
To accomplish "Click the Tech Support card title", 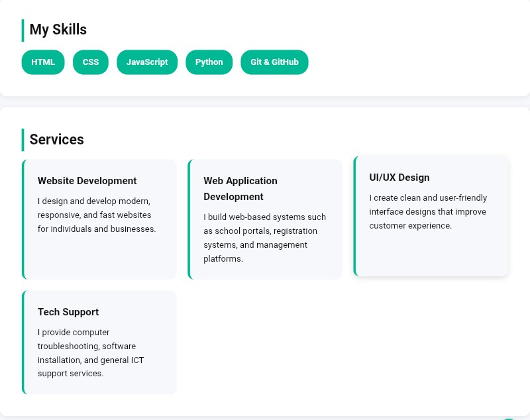I will pos(68,312).
